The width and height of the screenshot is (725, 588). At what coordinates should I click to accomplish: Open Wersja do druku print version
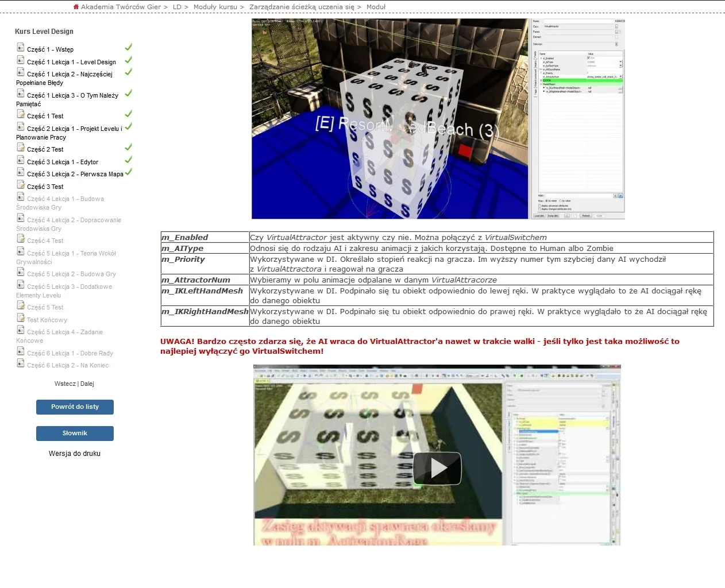(75, 454)
